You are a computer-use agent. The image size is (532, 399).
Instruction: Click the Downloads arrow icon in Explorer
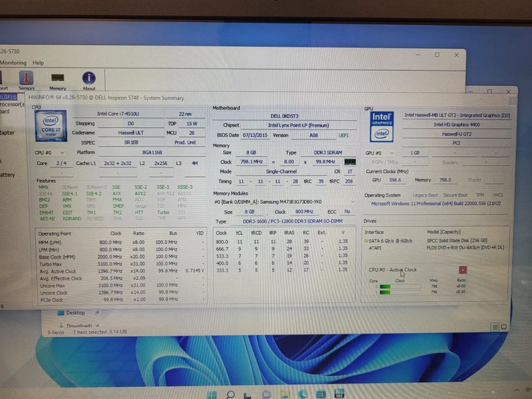[61, 325]
